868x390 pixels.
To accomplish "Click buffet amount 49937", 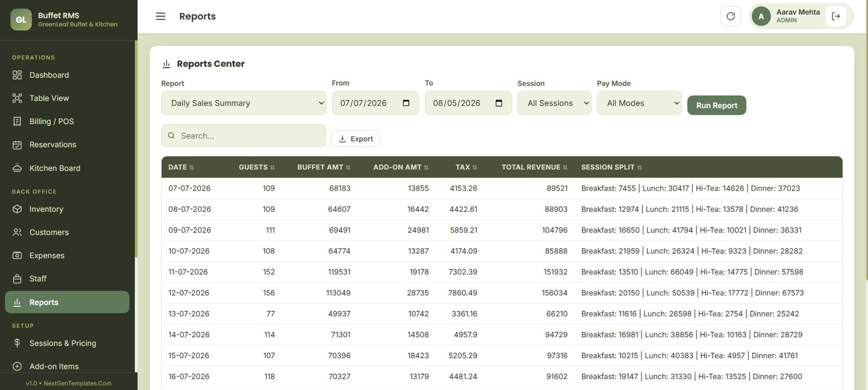I will coord(340,314).
